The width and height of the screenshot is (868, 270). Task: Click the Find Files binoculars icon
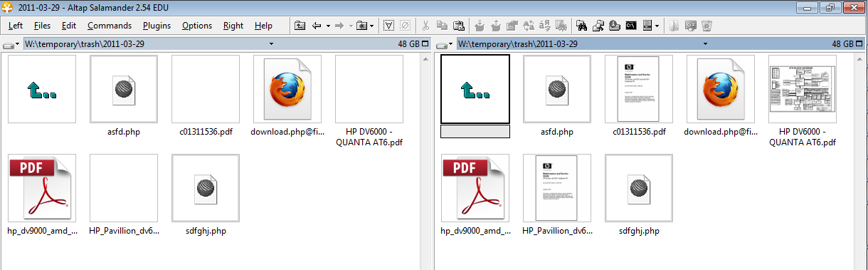(x=581, y=26)
